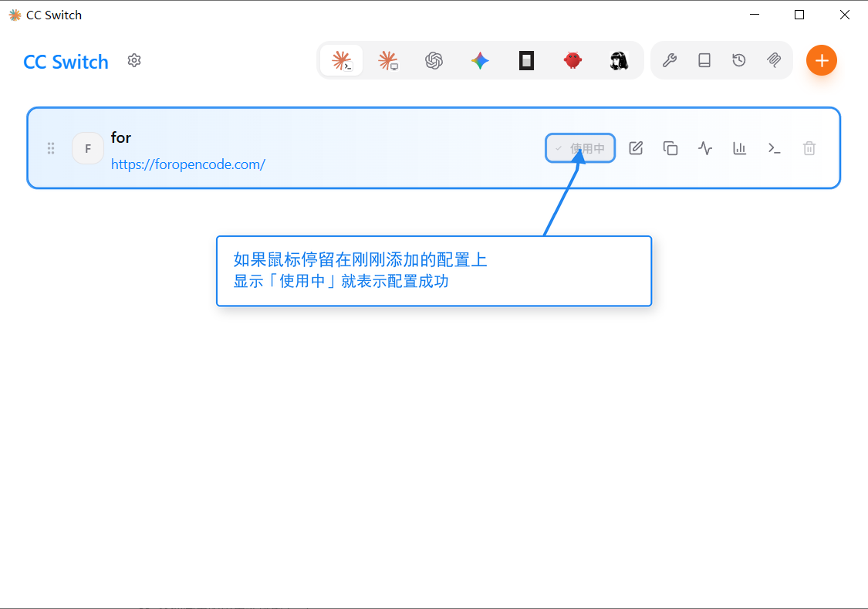Viewport: 868px width, 609px height.
Task: Delete the for provider
Action: point(809,148)
